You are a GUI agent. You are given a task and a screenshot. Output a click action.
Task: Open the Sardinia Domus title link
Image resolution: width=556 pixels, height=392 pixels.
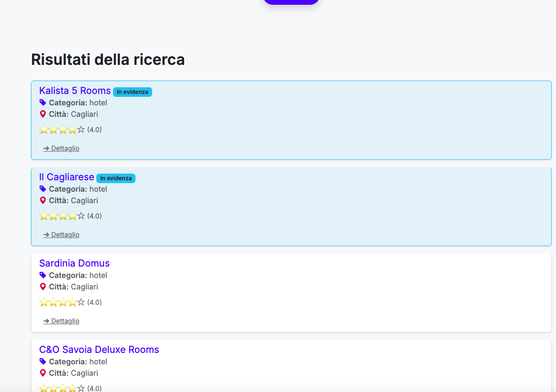pyautogui.click(x=74, y=263)
